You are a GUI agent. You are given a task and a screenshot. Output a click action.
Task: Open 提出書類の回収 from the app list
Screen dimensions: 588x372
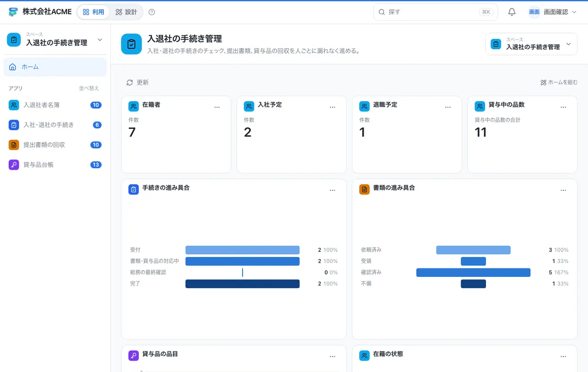click(x=55, y=145)
